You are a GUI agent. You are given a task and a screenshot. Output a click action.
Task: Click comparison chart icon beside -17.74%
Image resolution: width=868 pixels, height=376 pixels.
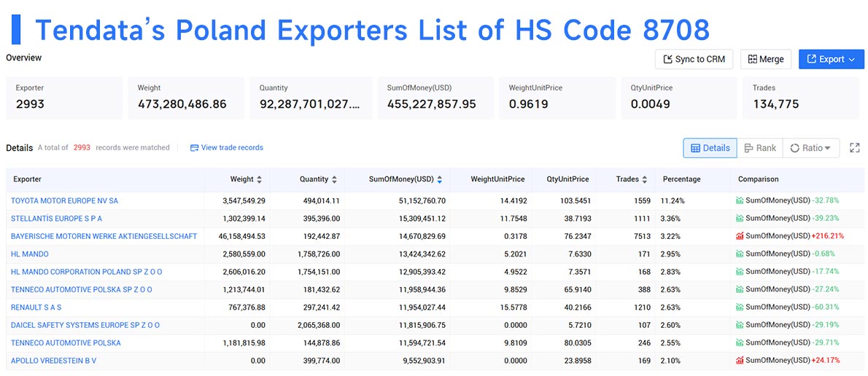tap(740, 272)
